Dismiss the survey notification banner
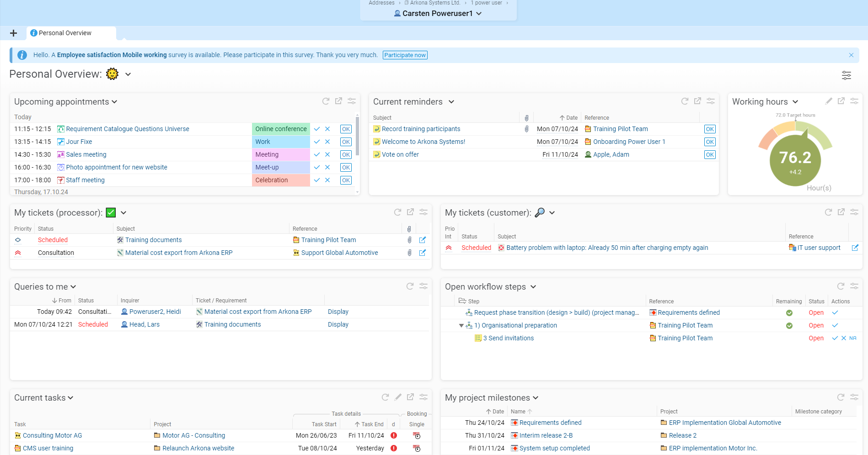The height and width of the screenshot is (455, 868). 851,55
